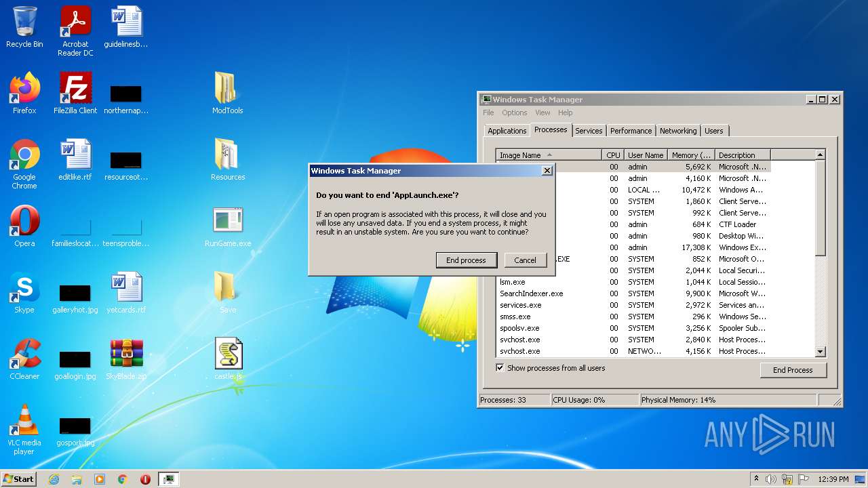Select the editlike.rtf document
The height and width of the screenshot is (488, 868).
click(x=75, y=160)
